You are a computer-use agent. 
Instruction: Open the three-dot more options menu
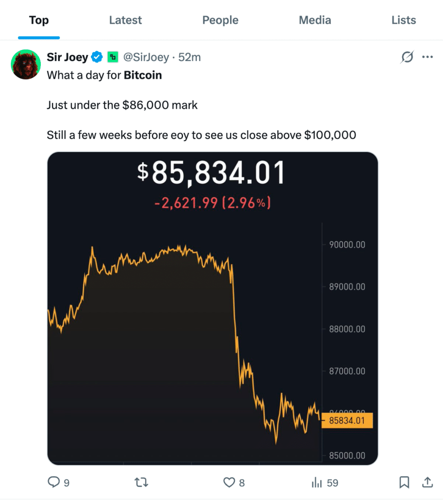428,57
